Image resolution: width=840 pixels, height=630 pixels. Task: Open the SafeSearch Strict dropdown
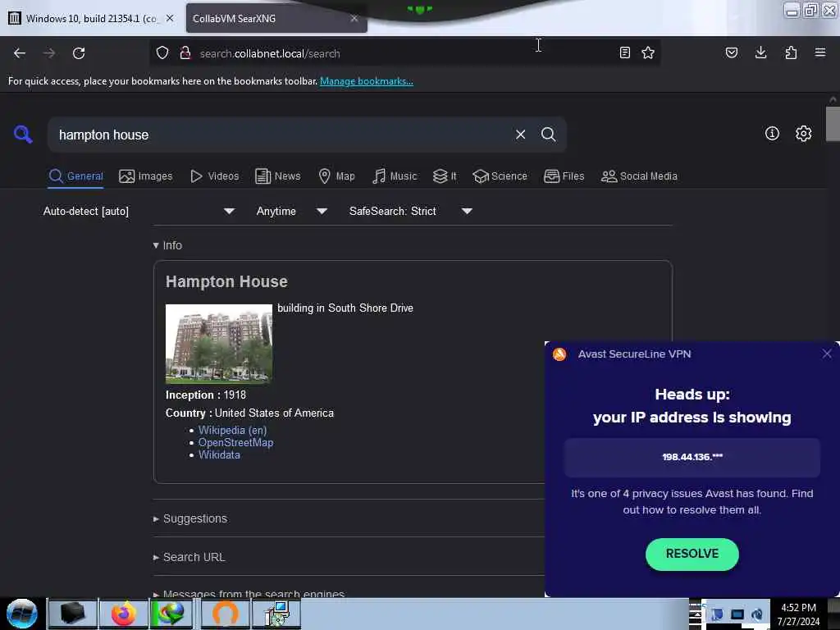point(410,211)
